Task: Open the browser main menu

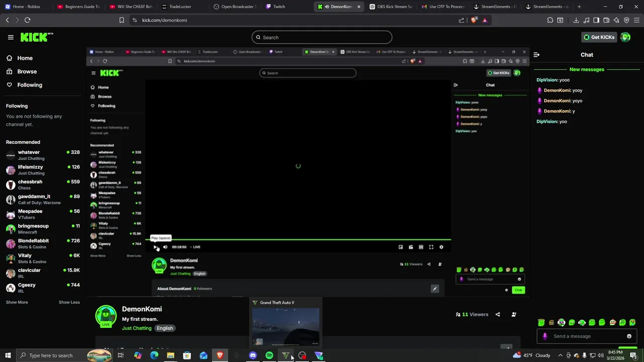Action: pyautogui.click(x=636, y=20)
